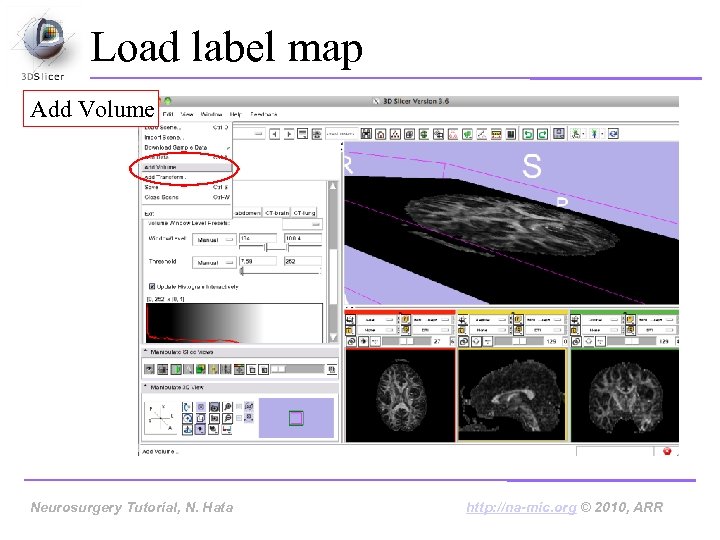
Task: Click the Volumes module toolbar icon
Action: 410,134
